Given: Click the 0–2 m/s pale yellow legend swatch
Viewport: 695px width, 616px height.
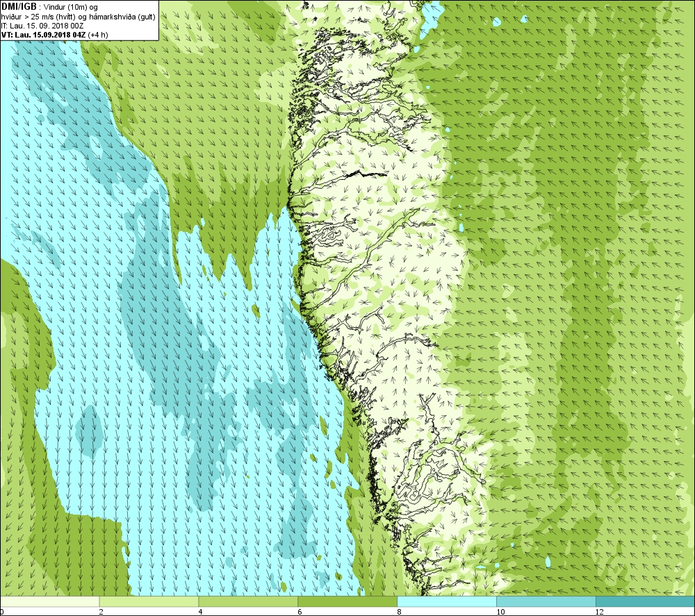Looking at the screenshot, I should [49, 601].
